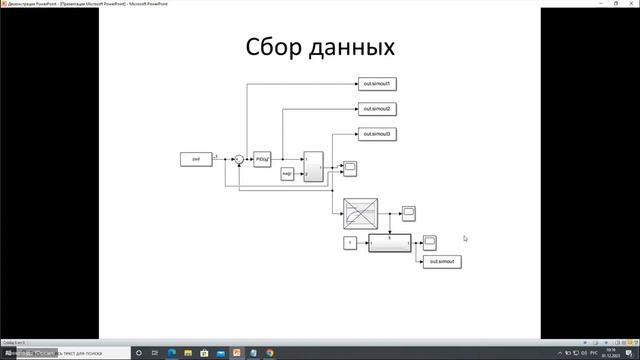
Task: Click the constant block labeled 1
Action: pos(350,243)
